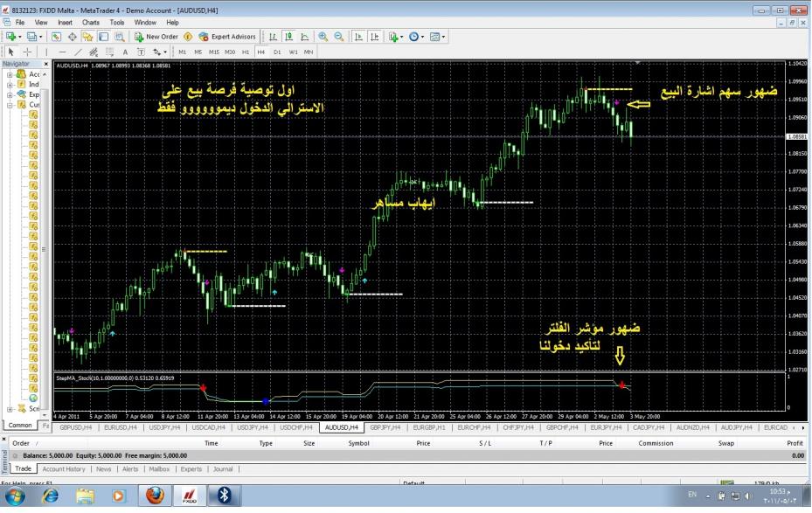Draw a horizontal line tool
This screenshot has width=812, height=513.
coord(62,52)
